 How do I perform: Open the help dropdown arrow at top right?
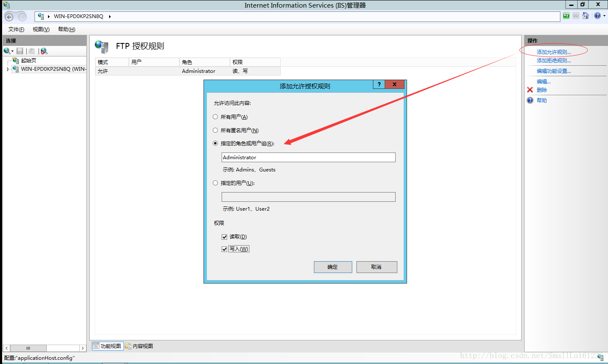[x=604, y=16]
